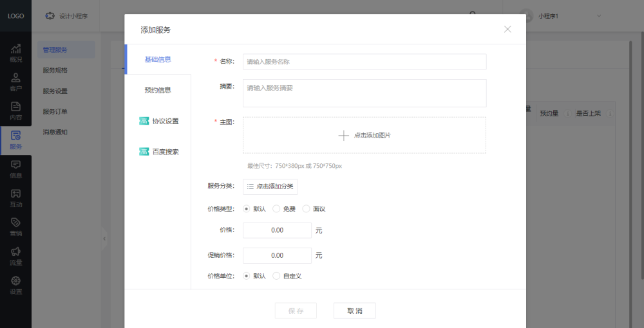Viewport: 644px width, 328px height.
Task: Switch to the 协议设置 tab
Action: [158, 121]
